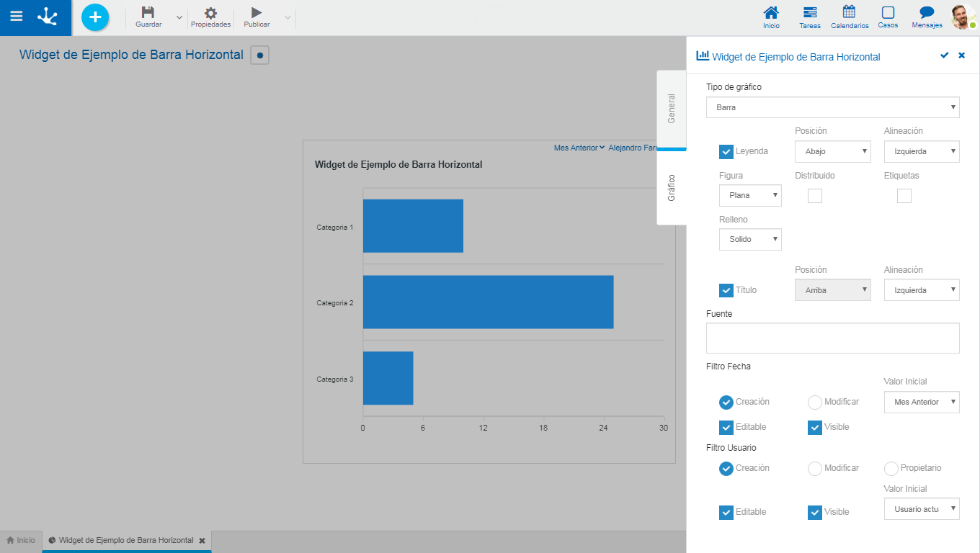Open Mes Anterior filter on chart
Viewport: 980px width, 553px height.
point(579,148)
